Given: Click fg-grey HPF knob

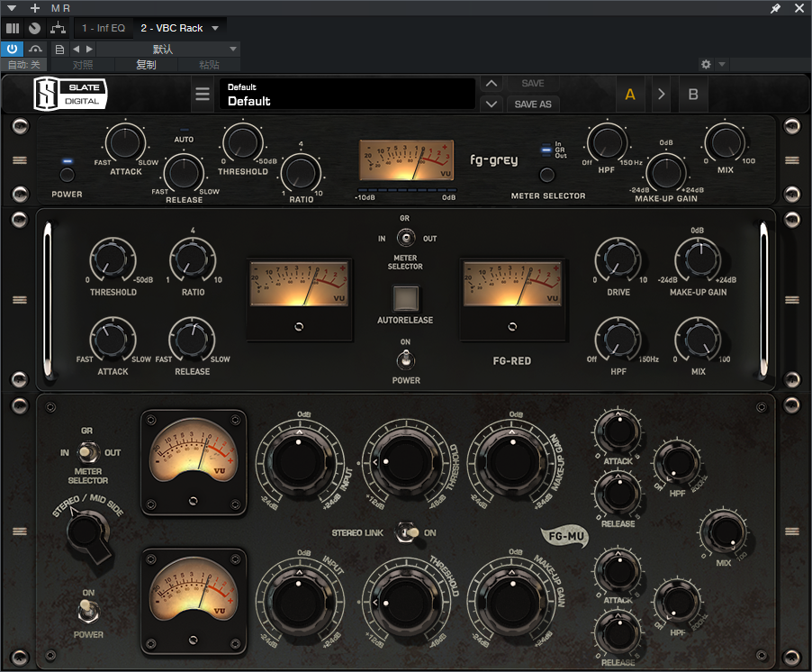Looking at the screenshot, I should [x=607, y=142].
